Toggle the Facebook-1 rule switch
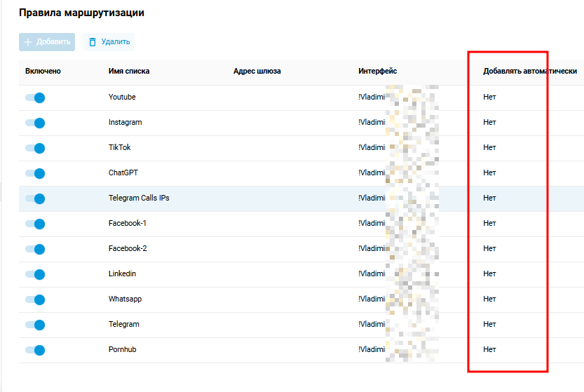Screen dimensions: 584x392 35,224
